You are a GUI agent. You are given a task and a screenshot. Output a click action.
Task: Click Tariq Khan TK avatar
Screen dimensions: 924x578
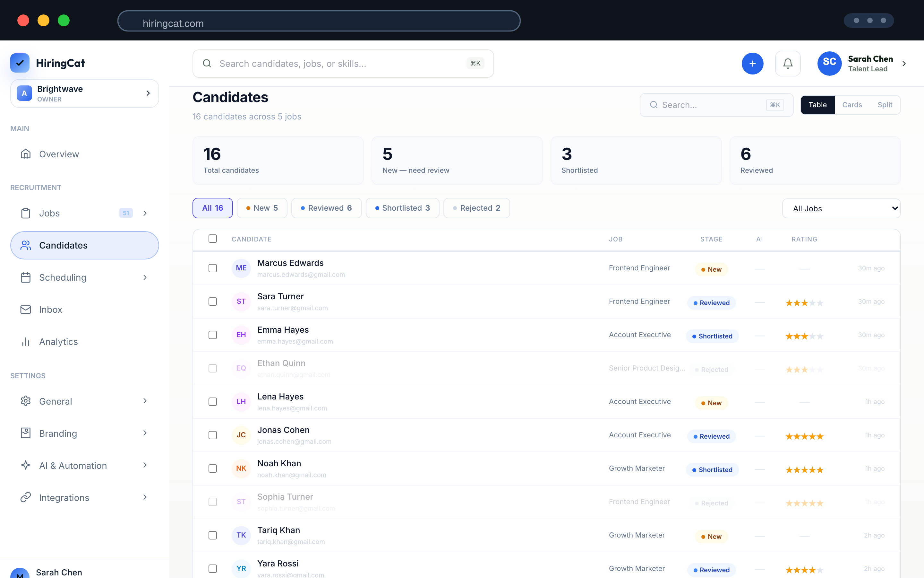241,535
